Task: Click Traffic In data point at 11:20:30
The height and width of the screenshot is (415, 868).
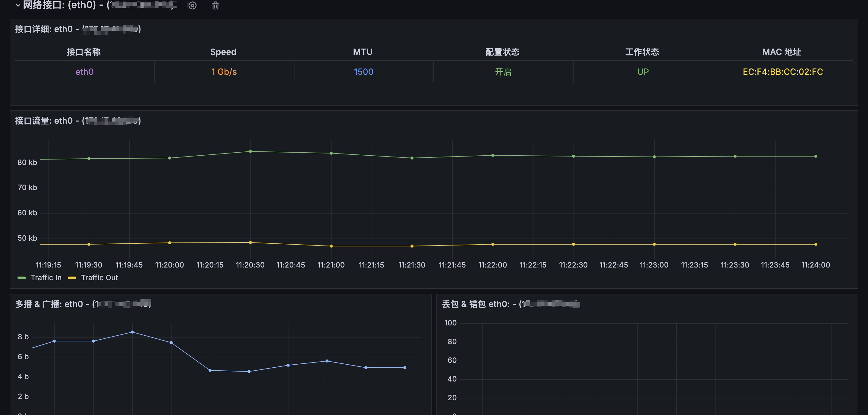Action: [x=250, y=151]
